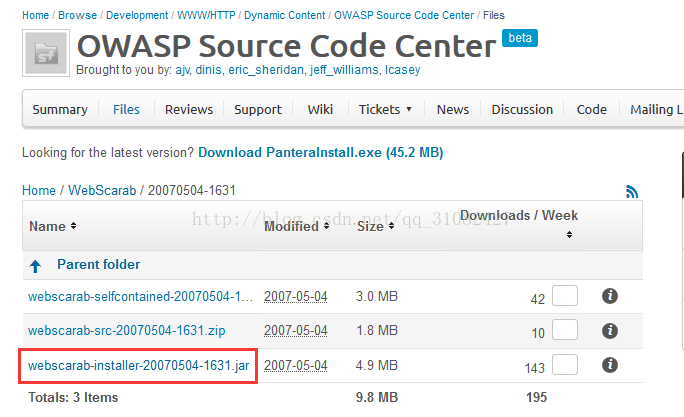Viewport: 684px width, 417px height.
Task: Click the WWW/HTTP breadcrumb link
Action: pyautogui.click(x=206, y=15)
